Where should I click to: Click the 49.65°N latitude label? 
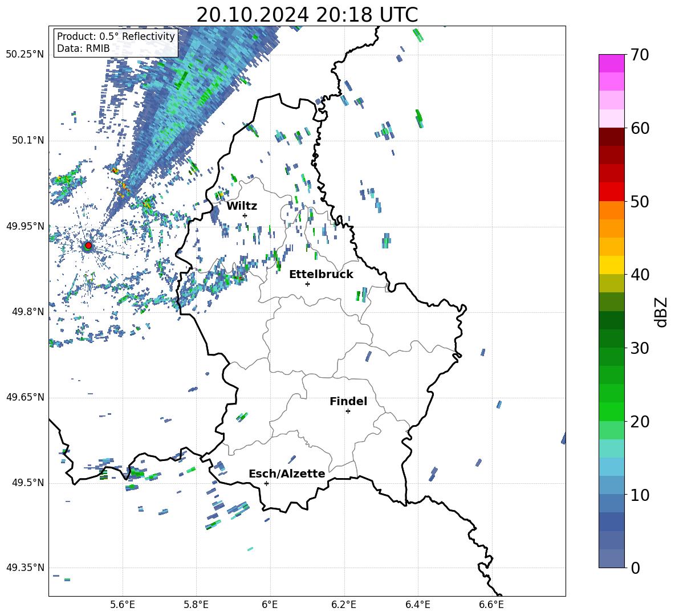[25, 398]
